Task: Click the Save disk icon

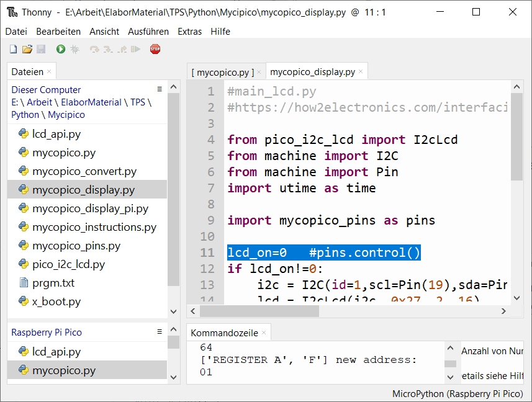Action: [41, 49]
